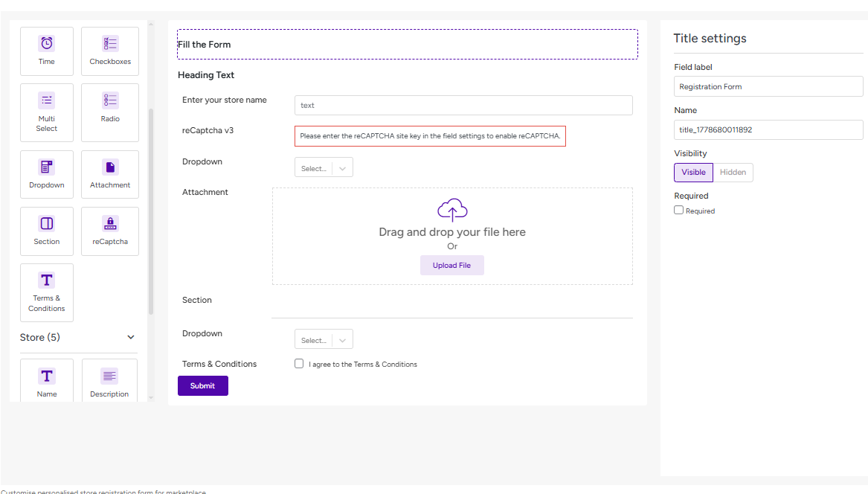Collapse the Store (5) group
This screenshot has height=494, width=868.
[131, 337]
